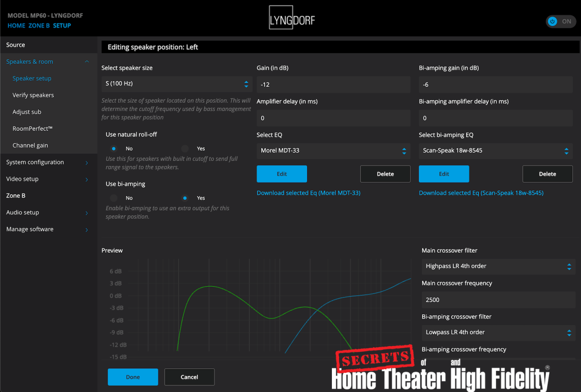Open the Select speaker size dropdown
The image size is (581, 392).
click(x=176, y=84)
